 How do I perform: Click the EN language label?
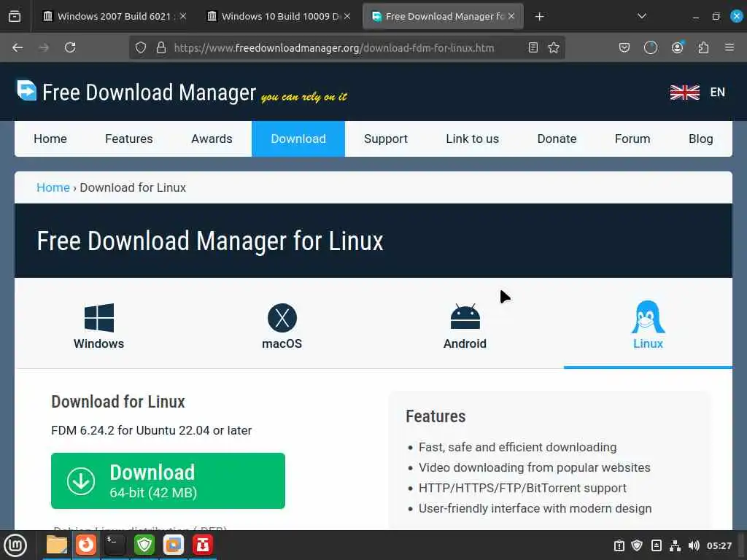coord(718,93)
